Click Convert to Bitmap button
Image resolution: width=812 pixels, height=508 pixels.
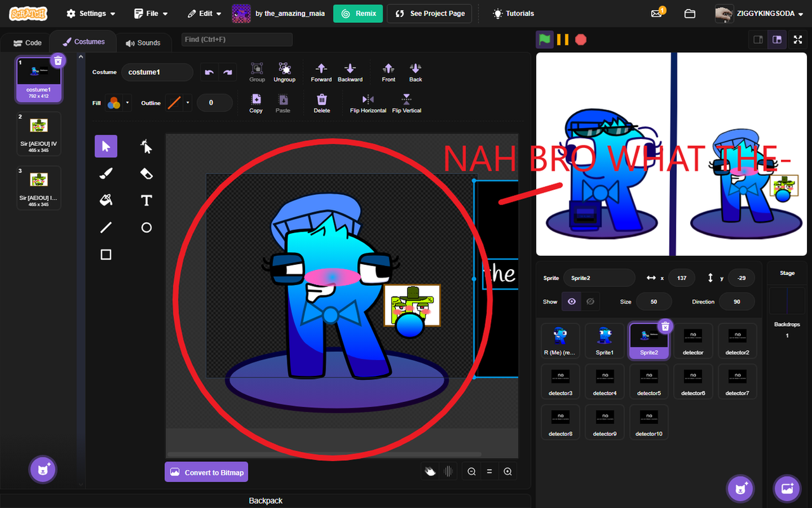[x=206, y=472]
